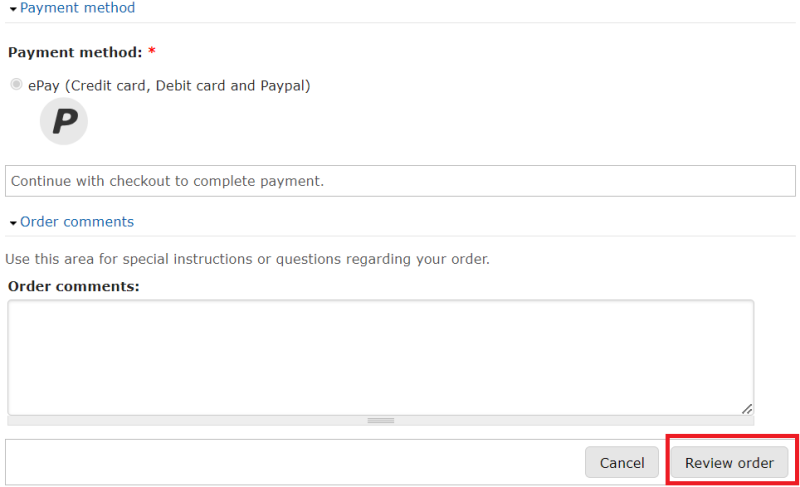Click the ePay (Credit card, Debit card) label
Viewport: 800px width, 487px height.
coord(169,86)
